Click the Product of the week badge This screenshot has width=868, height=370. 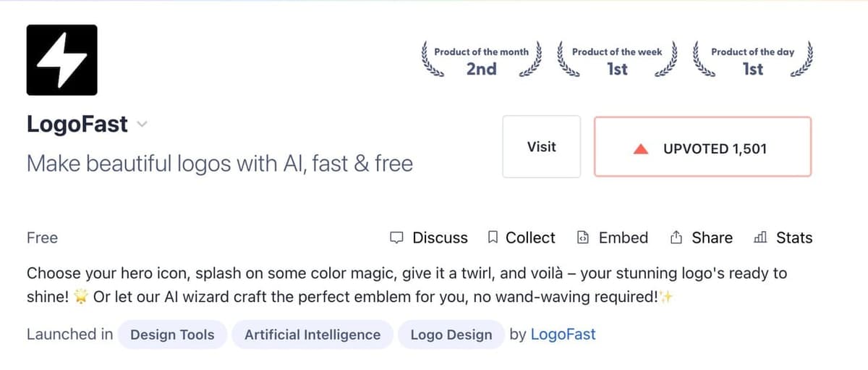[617, 61]
